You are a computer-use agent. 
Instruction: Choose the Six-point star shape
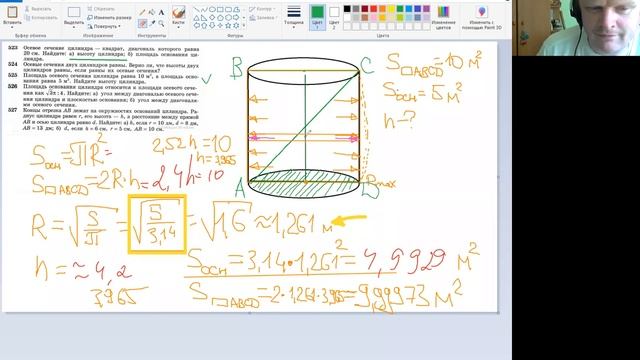point(236,25)
